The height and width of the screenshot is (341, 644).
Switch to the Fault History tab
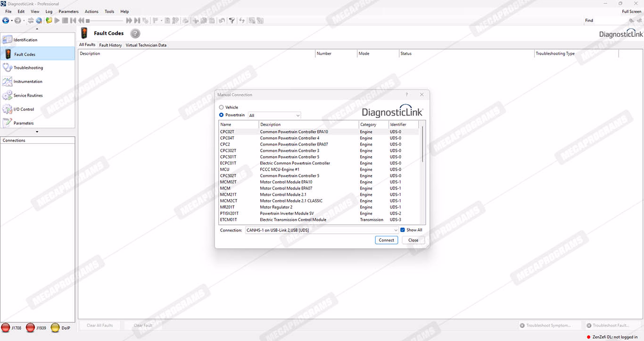(x=110, y=45)
